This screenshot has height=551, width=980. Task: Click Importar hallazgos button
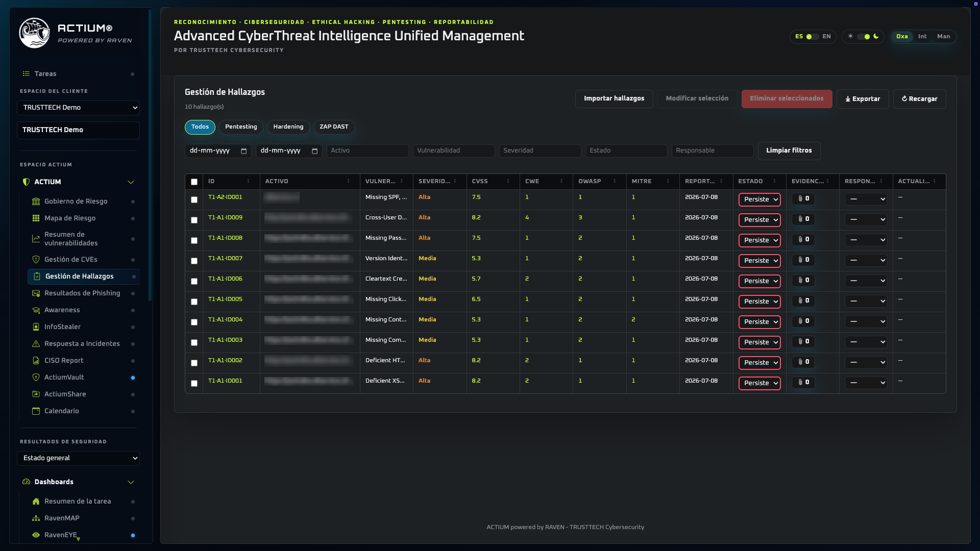pyautogui.click(x=614, y=99)
